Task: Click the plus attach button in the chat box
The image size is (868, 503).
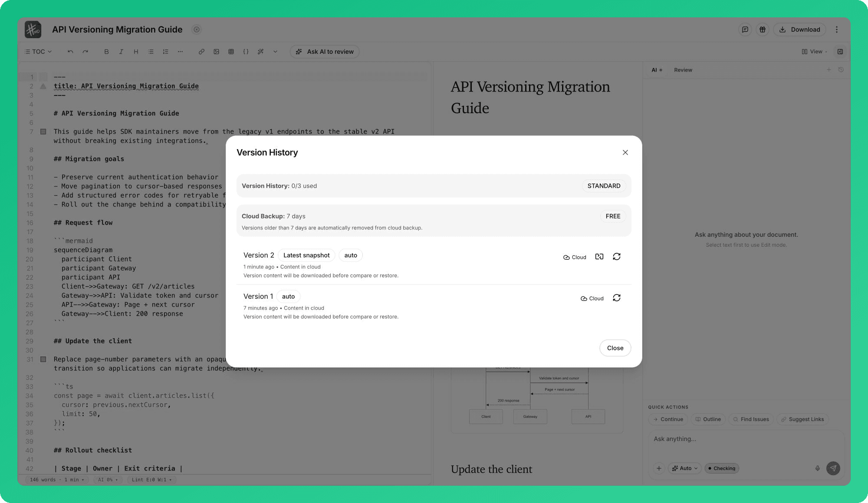Action: tap(659, 468)
